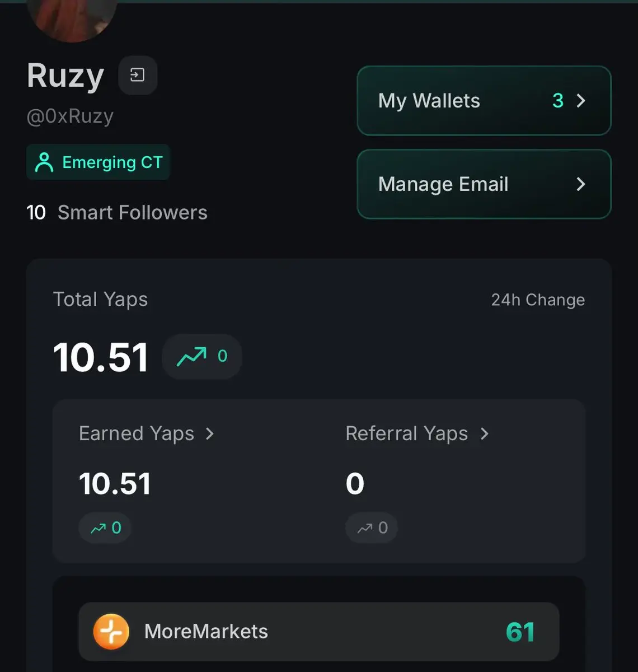Open the Earned Yaps label link
This screenshot has width=638, height=672.
coord(137,434)
